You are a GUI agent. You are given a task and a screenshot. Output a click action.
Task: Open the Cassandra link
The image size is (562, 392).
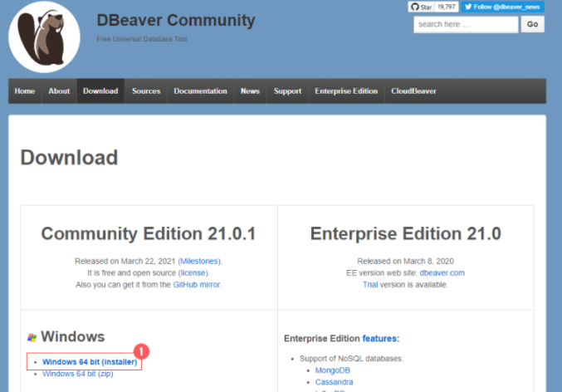(334, 382)
